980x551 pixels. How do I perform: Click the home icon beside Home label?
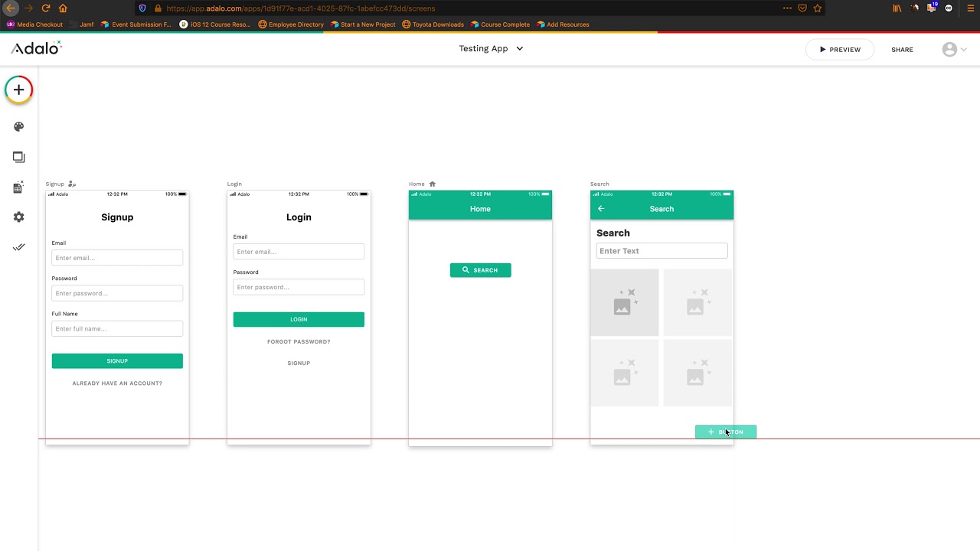432,184
